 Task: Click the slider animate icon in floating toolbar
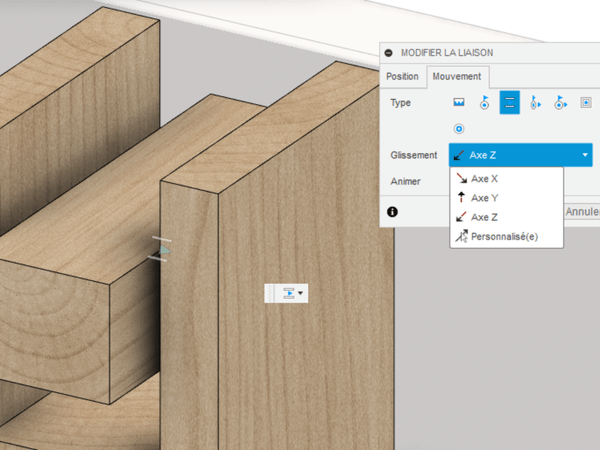[288, 293]
